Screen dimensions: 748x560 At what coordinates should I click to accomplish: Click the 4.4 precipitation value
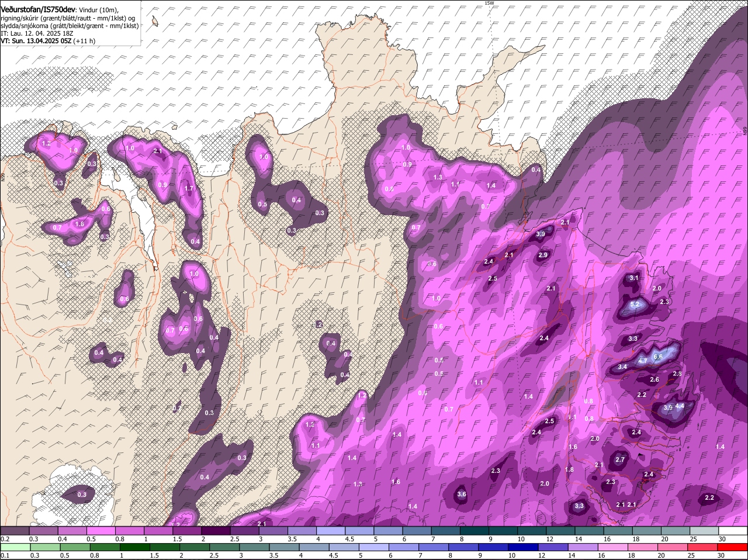(680, 406)
